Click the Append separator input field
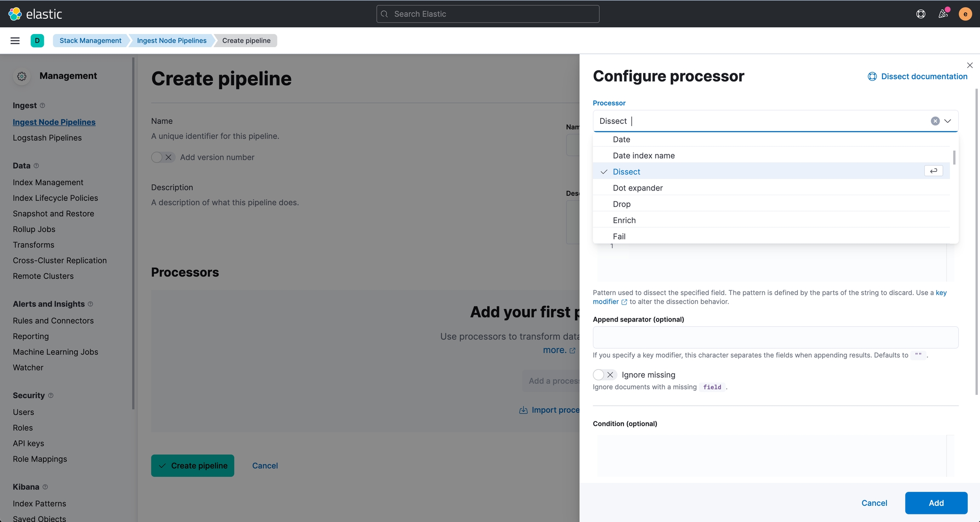Image resolution: width=980 pixels, height=522 pixels. pyautogui.click(x=775, y=337)
